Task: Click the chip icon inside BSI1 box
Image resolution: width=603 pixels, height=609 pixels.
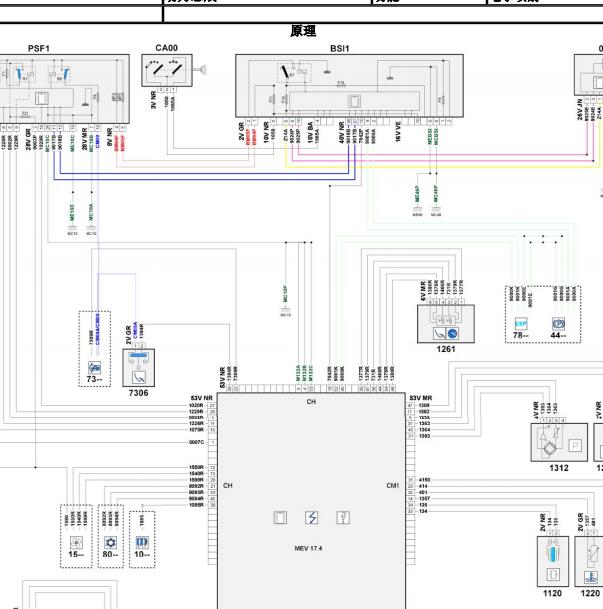Action: click(354, 101)
